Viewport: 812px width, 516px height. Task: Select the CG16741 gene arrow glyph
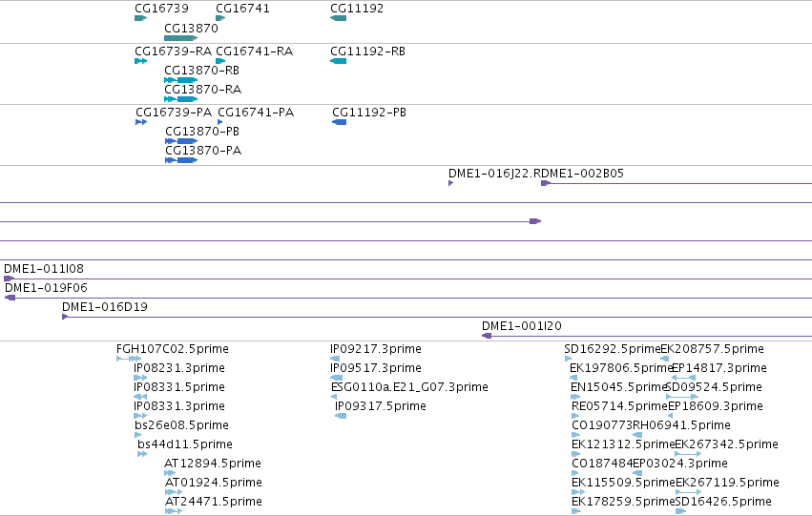(x=220, y=18)
